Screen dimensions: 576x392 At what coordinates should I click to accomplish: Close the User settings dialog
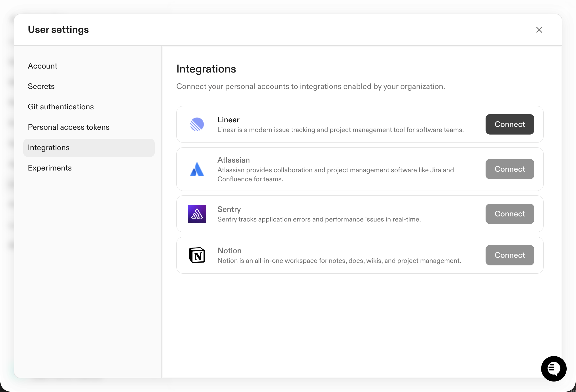(539, 30)
